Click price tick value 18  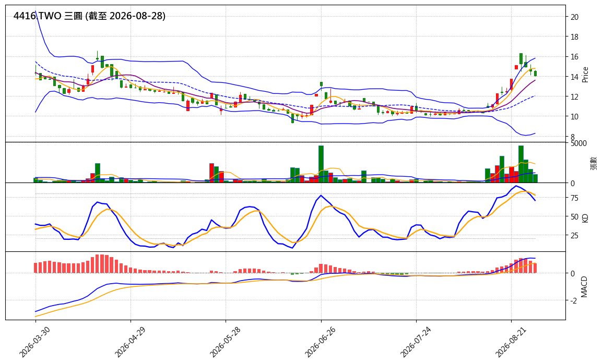coord(575,37)
